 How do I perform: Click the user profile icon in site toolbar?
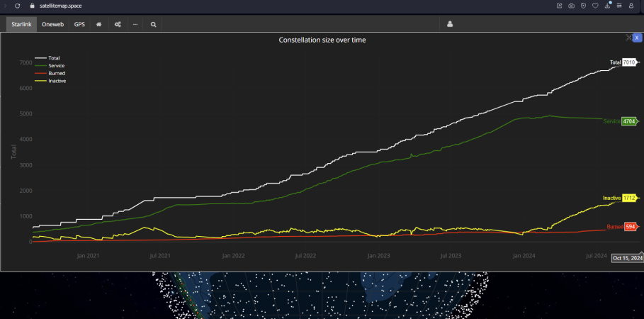coord(450,24)
